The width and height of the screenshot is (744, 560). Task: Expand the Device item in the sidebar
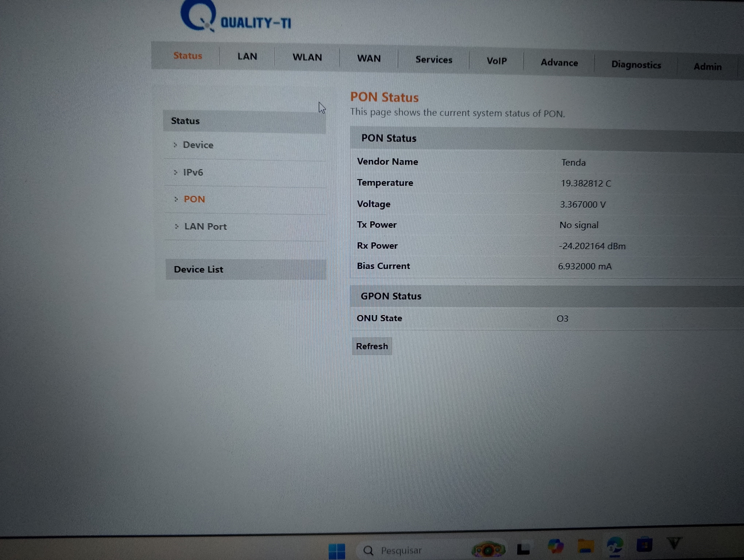coord(198,145)
